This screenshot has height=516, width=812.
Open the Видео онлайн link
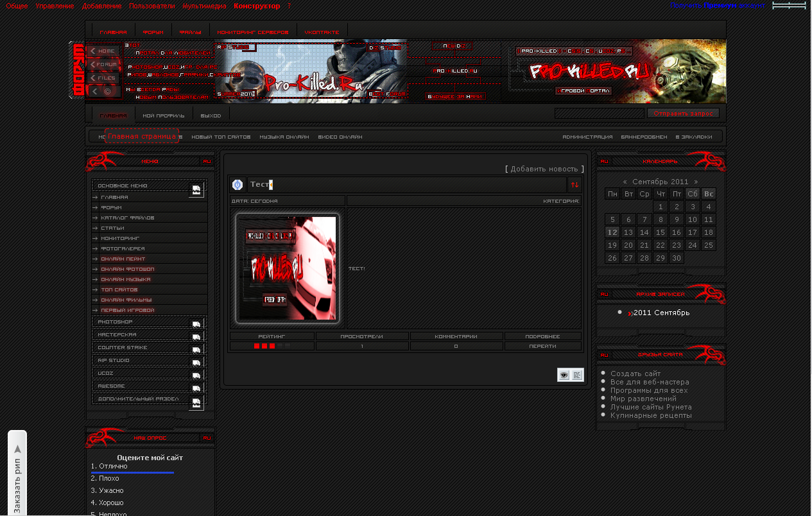click(340, 137)
